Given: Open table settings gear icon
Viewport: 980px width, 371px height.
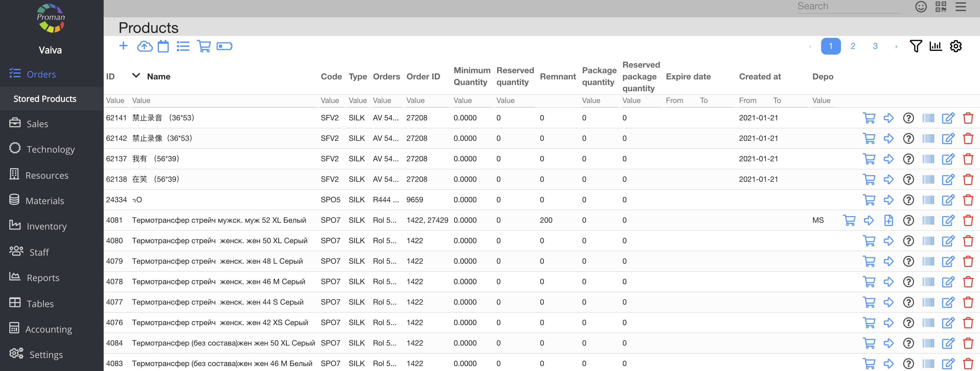Looking at the screenshot, I should click(956, 46).
